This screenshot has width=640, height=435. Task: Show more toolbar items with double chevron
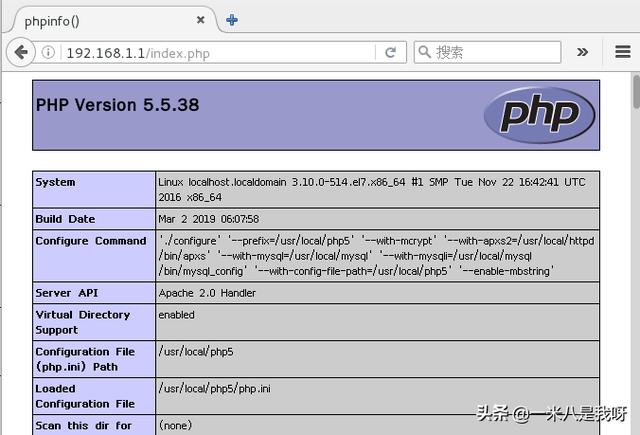click(582, 52)
